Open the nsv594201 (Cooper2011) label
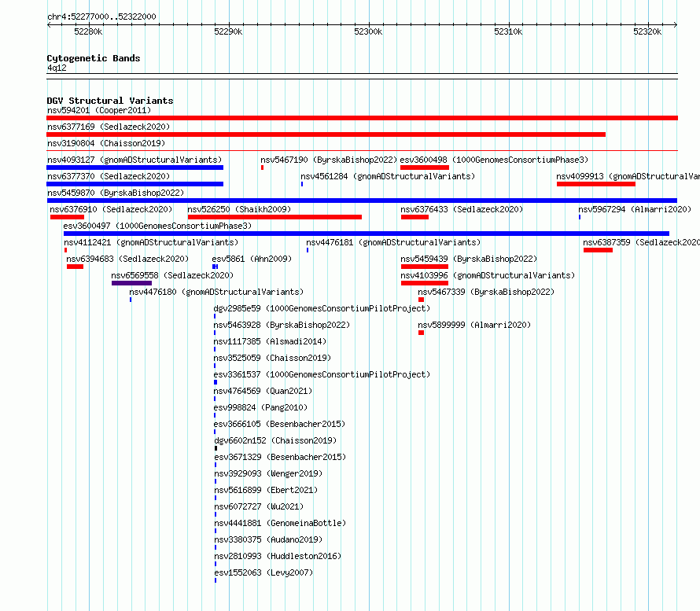 [99, 110]
